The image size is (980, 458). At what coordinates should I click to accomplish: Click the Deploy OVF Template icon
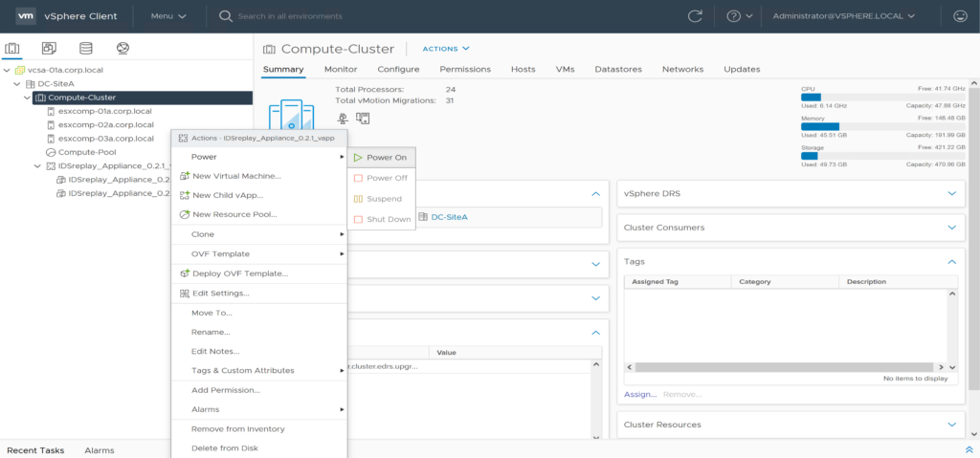coord(185,273)
